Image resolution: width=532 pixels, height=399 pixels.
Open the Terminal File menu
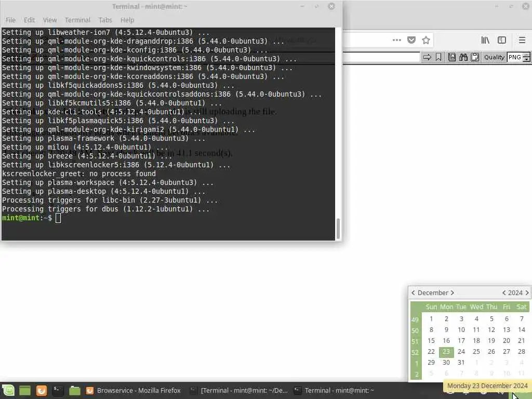pyautogui.click(x=10, y=20)
